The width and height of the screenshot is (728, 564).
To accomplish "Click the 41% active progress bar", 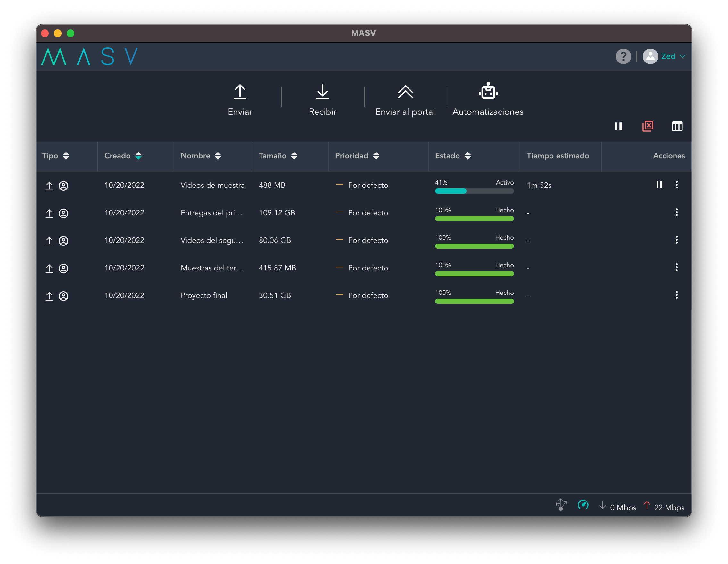I will [474, 191].
